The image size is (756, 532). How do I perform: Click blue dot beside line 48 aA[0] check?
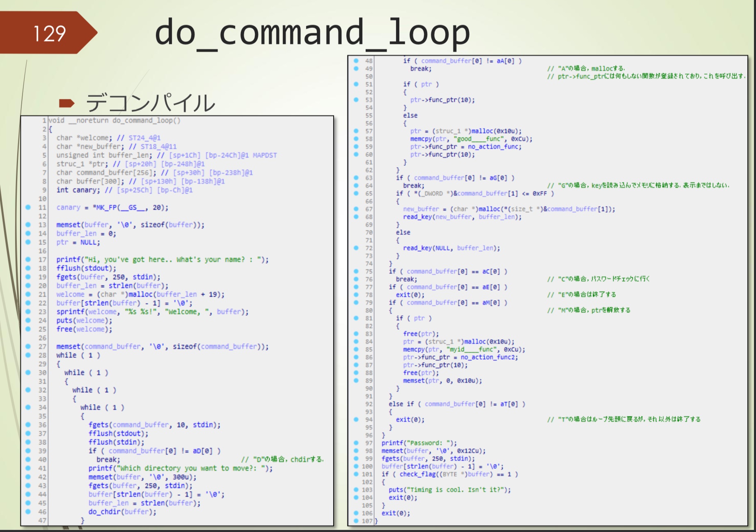[356, 61]
